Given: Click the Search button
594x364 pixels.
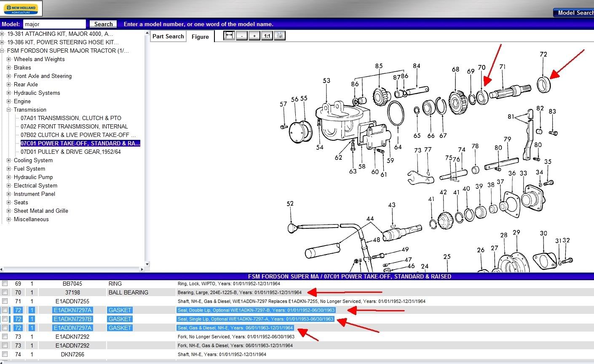Looking at the screenshot, I should 104,24.
